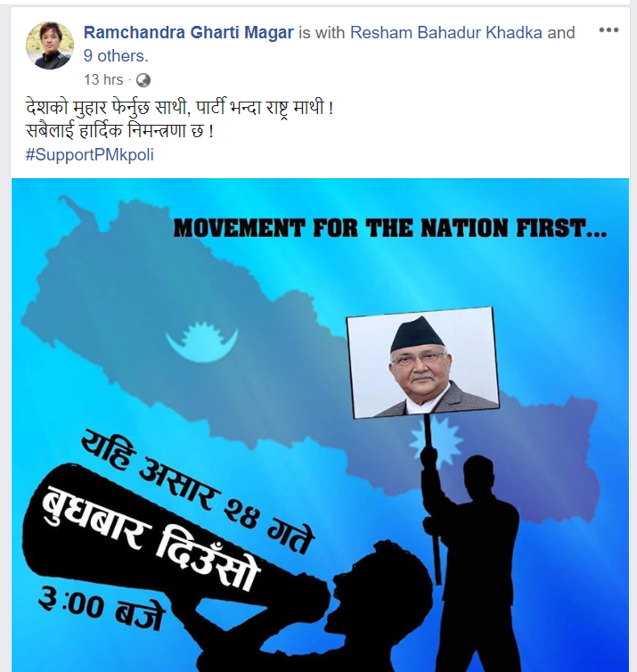The height and width of the screenshot is (672, 637).
Task: Click the 'यहि असार २४ गते' date text
Action: [x=198, y=491]
